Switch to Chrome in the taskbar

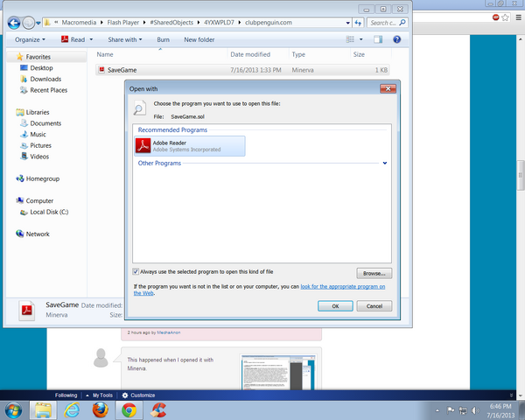129,410
